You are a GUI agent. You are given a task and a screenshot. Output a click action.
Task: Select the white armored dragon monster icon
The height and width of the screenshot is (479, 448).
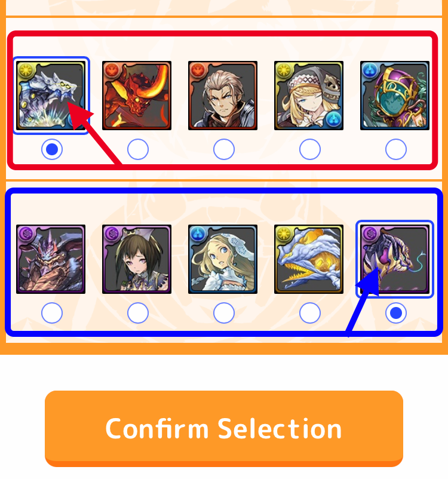click(x=51, y=96)
